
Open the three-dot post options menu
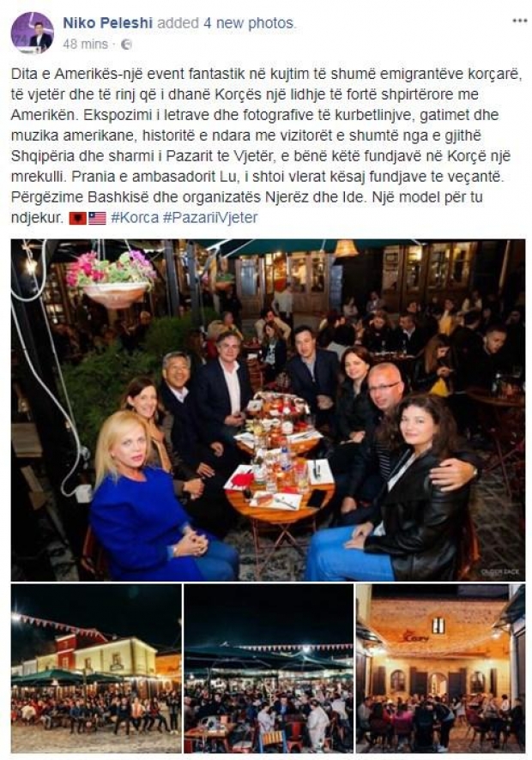pos(520,21)
